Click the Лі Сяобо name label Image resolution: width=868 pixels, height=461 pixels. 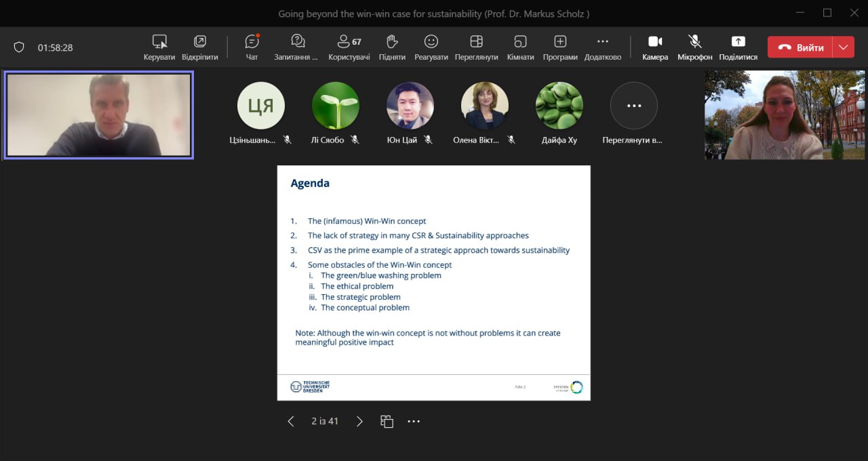click(328, 140)
